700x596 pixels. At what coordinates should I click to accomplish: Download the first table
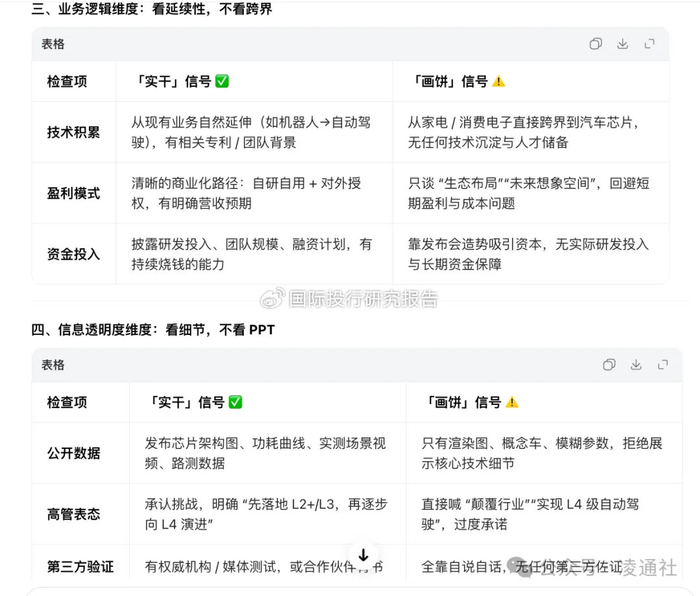coord(622,44)
